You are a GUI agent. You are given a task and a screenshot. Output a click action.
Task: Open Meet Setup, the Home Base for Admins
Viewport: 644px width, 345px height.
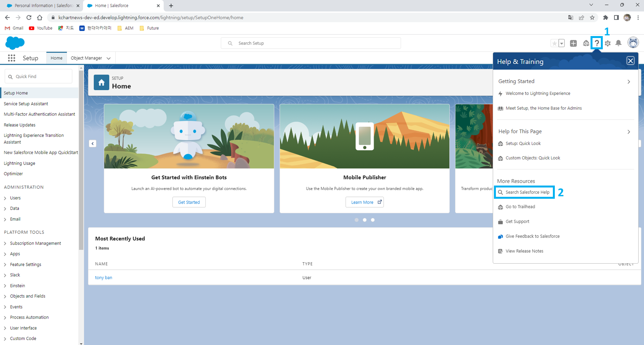544,108
